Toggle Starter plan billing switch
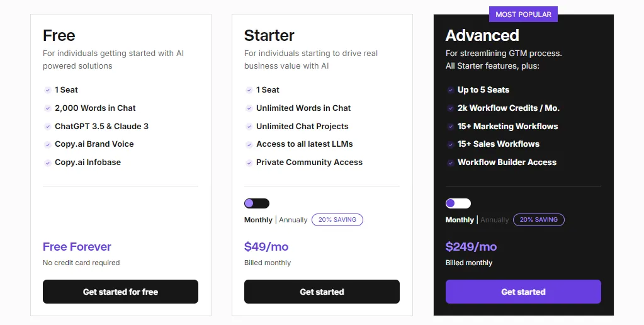Image resolution: width=644 pixels, height=325 pixels. (x=257, y=203)
